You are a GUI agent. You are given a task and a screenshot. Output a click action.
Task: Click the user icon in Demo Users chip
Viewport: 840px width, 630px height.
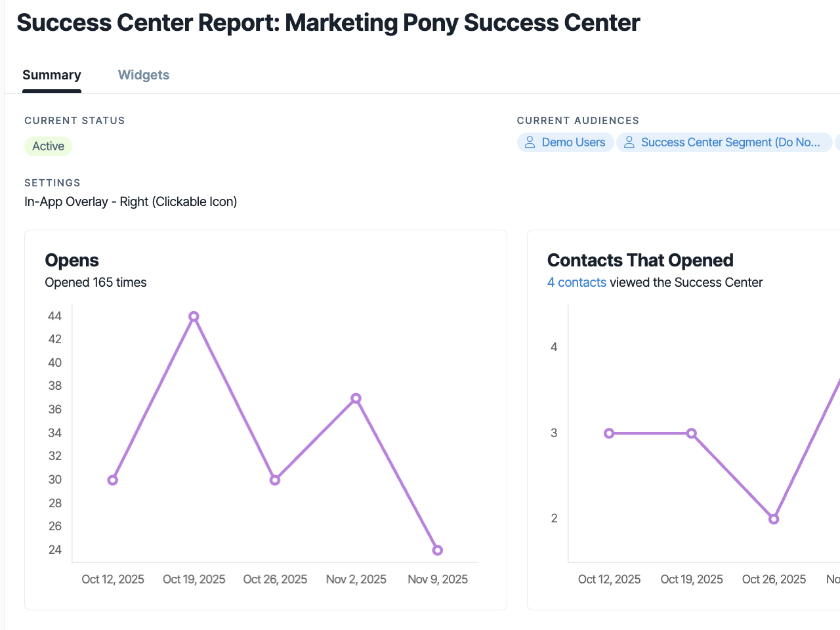tap(530, 142)
